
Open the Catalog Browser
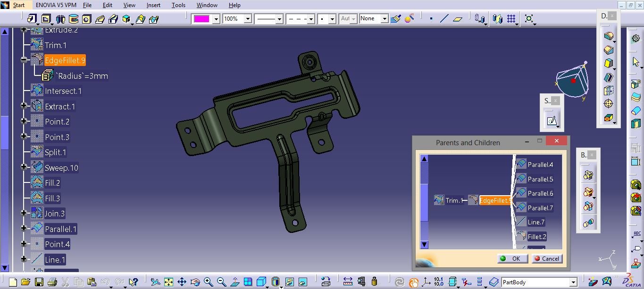pos(493,282)
